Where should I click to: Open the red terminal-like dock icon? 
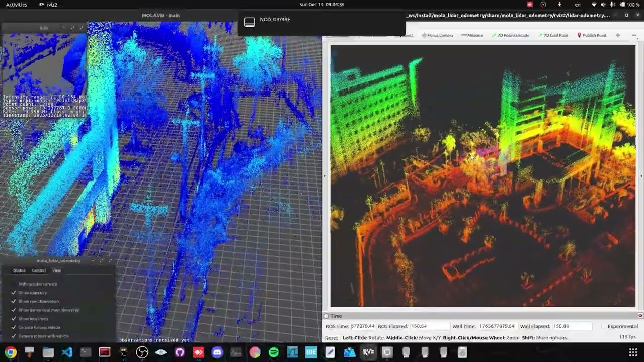[x=105, y=352]
